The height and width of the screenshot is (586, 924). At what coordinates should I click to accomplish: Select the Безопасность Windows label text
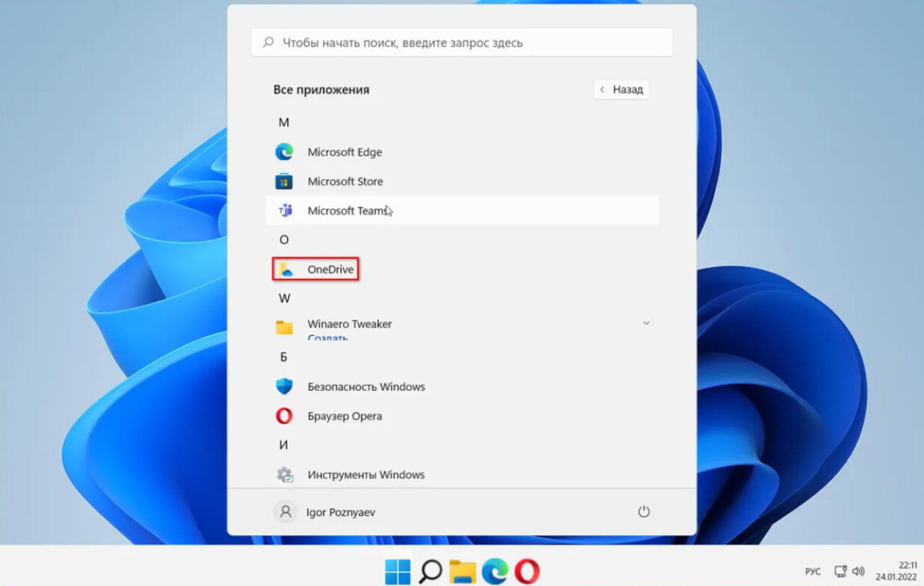(366, 387)
